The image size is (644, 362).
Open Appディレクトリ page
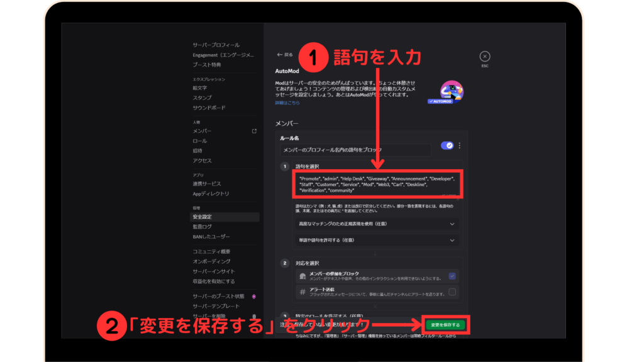(211, 194)
